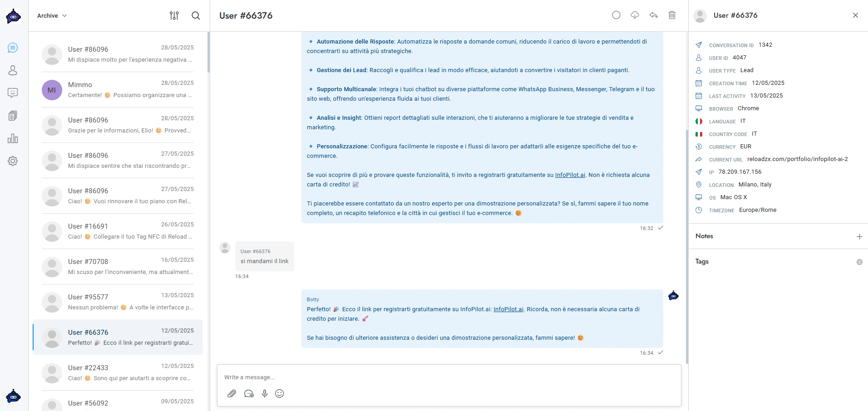Mark conversation as unread with circle icon
The width and height of the screenshot is (868, 411).
click(x=616, y=15)
